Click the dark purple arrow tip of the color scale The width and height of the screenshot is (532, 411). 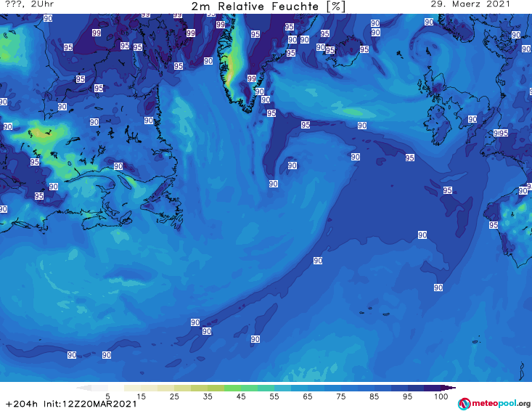pos(450,388)
